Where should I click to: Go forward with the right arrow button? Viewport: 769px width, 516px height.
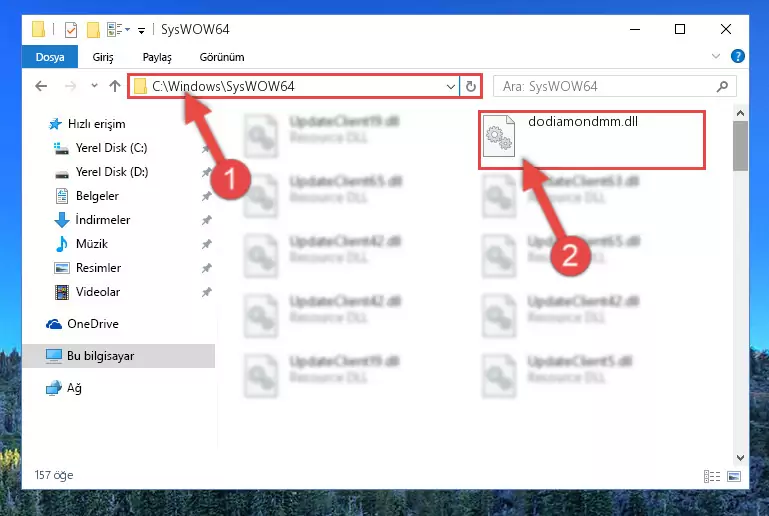click(71, 86)
